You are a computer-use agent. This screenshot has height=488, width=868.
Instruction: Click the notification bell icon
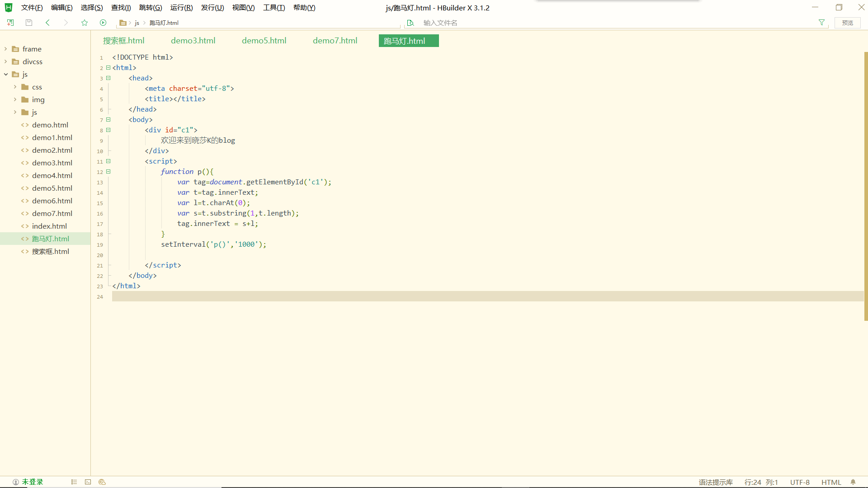click(853, 482)
